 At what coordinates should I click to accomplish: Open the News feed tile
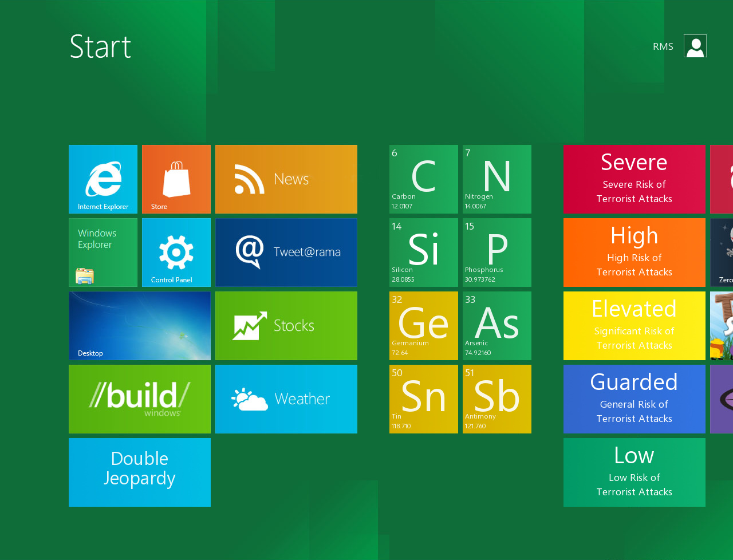(286, 179)
